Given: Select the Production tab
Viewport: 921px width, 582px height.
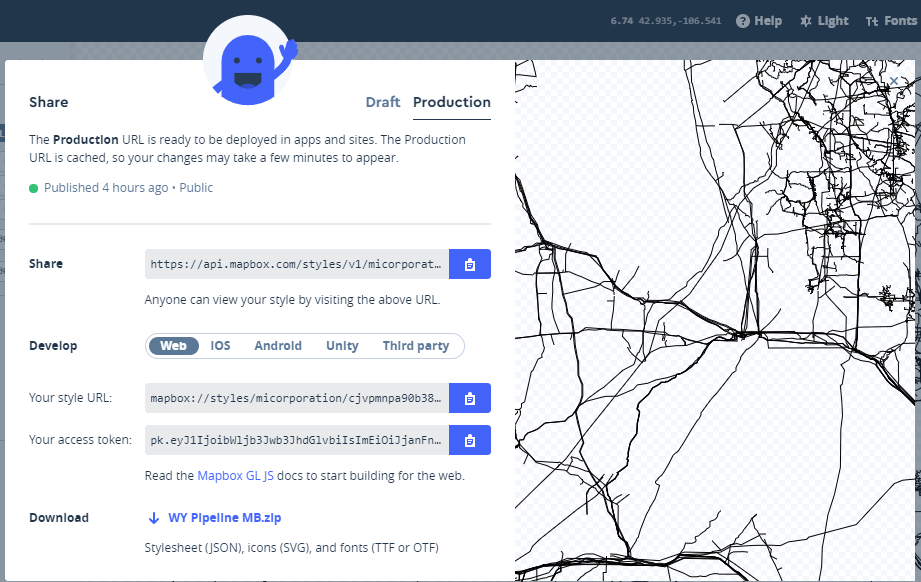Looking at the screenshot, I should point(452,102).
